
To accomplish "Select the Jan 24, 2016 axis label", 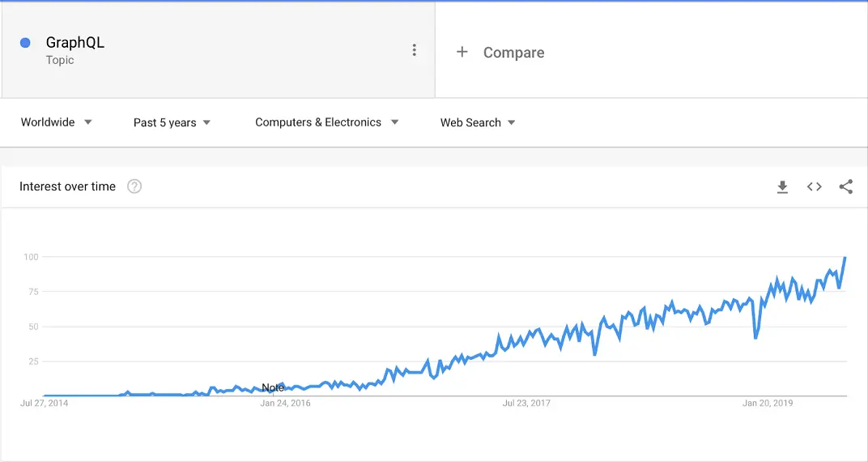I will click(286, 404).
